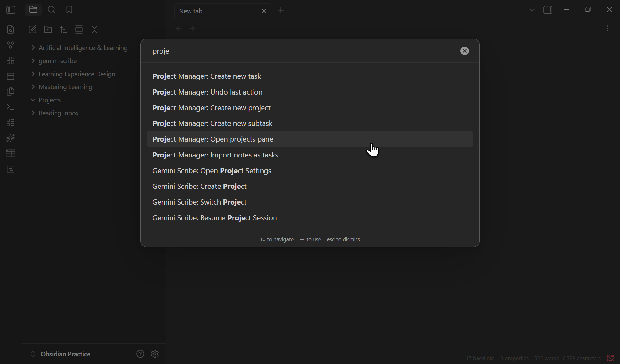Open the bookmarks tab icon
The height and width of the screenshot is (364, 620).
tap(69, 10)
